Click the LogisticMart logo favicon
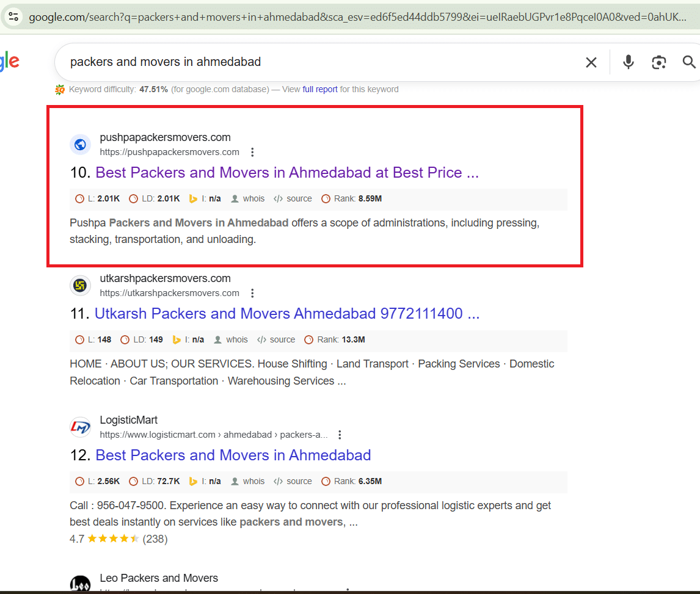Viewport: 700px width, 594px height. click(x=80, y=427)
